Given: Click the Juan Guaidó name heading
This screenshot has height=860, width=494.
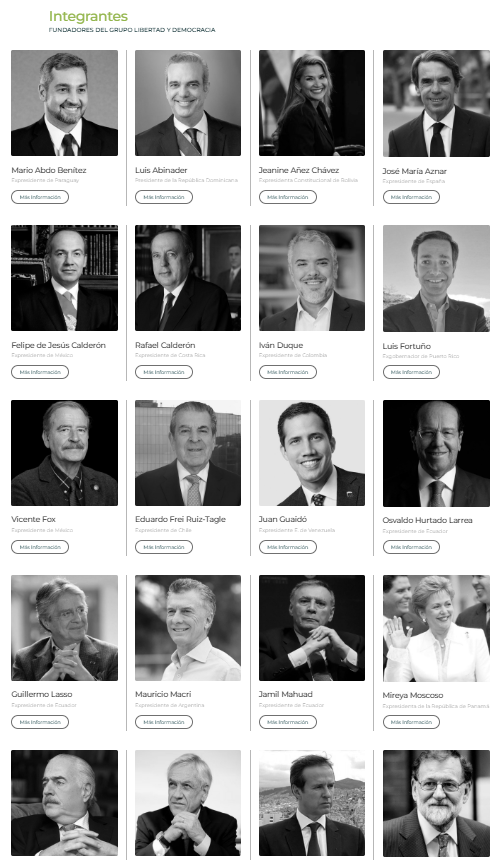Looking at the screenshot, I should click(x=283, y=519).
